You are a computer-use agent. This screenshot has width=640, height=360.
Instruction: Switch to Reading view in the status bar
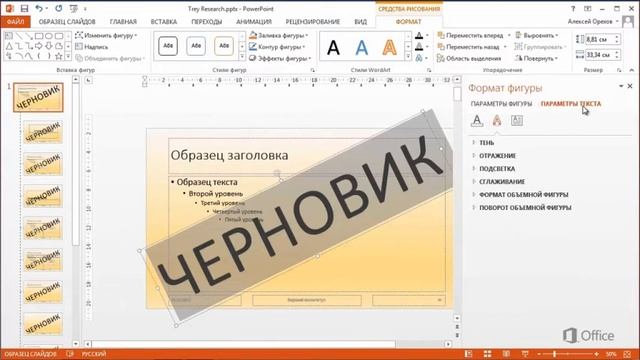pyautogui.click(x=506, y=354)
